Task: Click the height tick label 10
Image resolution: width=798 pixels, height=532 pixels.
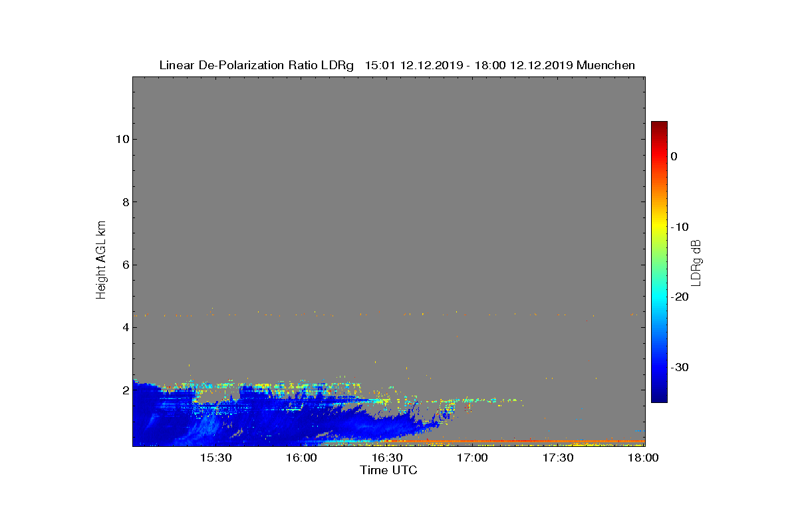Action: point(121,139)
